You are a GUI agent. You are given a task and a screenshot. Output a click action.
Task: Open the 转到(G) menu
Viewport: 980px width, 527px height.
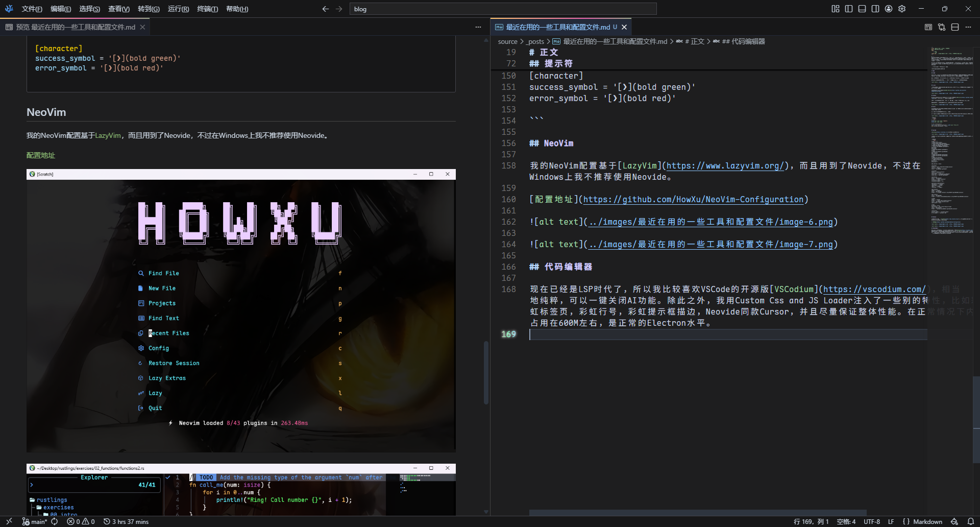pyautogui.click(x=149, y=9)
